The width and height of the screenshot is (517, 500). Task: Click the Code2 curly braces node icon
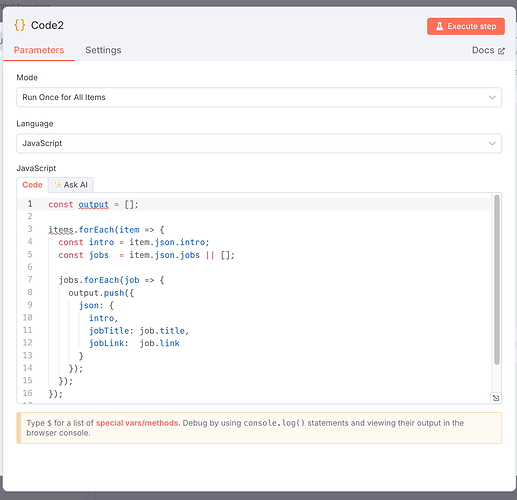pos(20,25)
